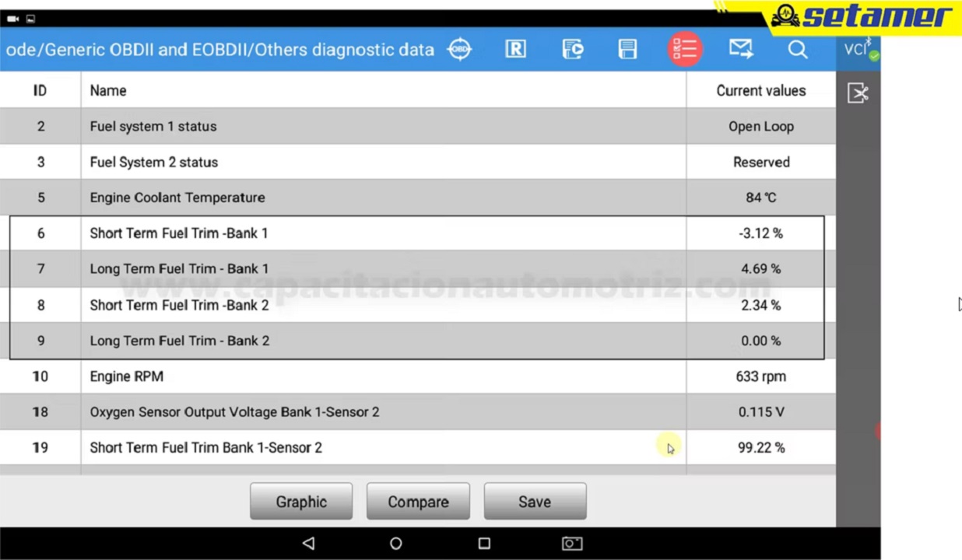
Task: Click the Current values column header
Action: point(761,90)
